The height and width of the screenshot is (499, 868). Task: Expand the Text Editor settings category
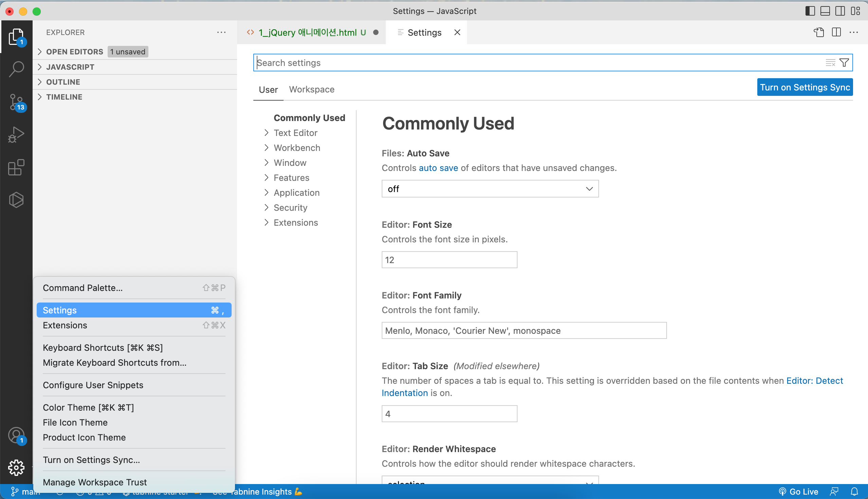[x=295, y=133]
